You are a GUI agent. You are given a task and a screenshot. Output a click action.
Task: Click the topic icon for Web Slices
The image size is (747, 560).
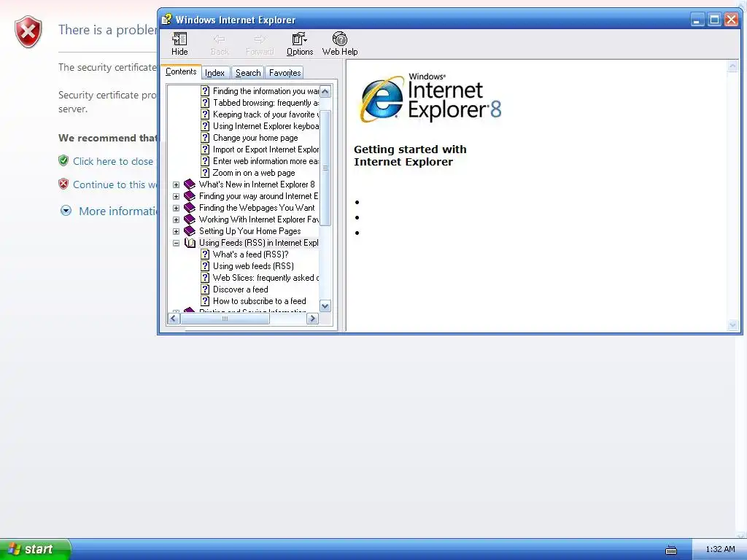point(205,278)
